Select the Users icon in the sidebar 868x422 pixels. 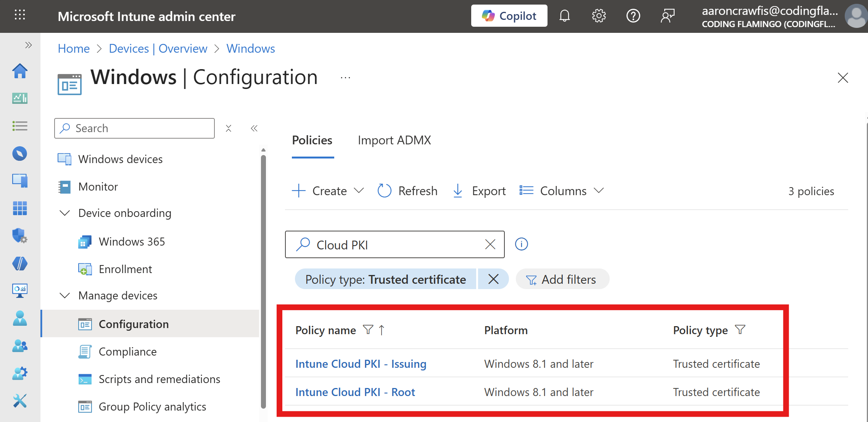pos(20,319)
